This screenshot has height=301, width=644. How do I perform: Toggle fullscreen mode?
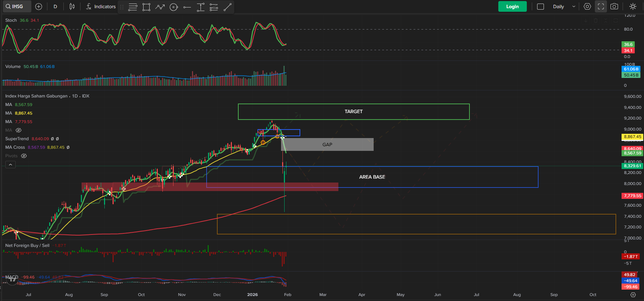601,6
